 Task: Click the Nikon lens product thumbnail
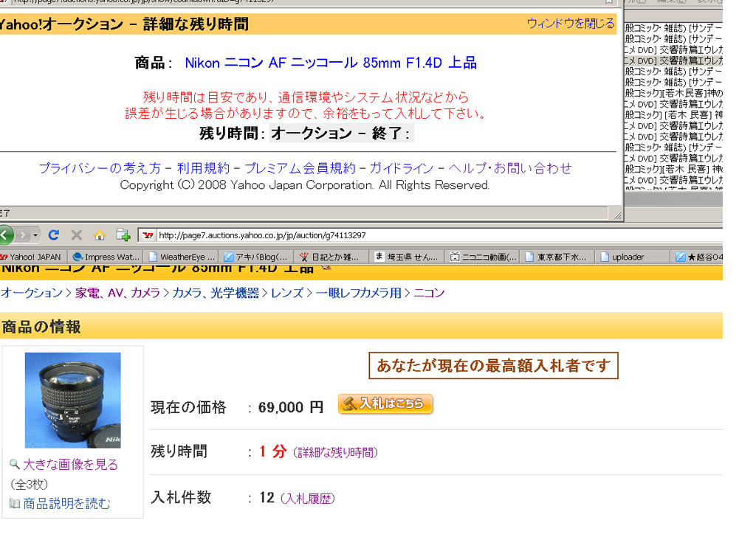(73, 401)
